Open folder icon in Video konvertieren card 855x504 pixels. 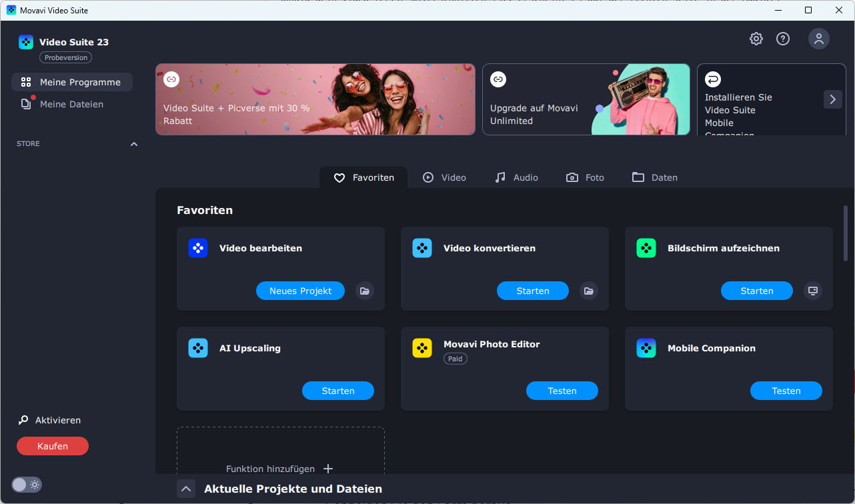(588, 291)
